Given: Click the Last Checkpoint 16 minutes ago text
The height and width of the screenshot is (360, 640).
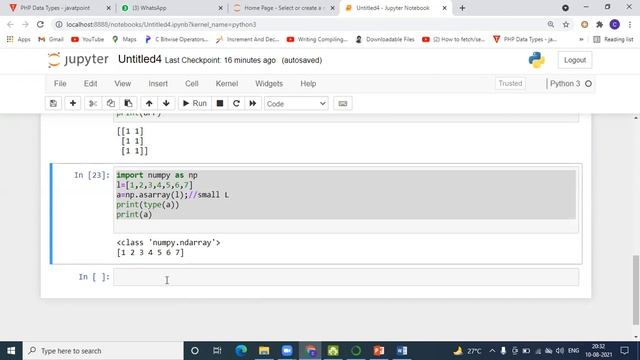Looking at the screenshot, I should tap(220, 60).
